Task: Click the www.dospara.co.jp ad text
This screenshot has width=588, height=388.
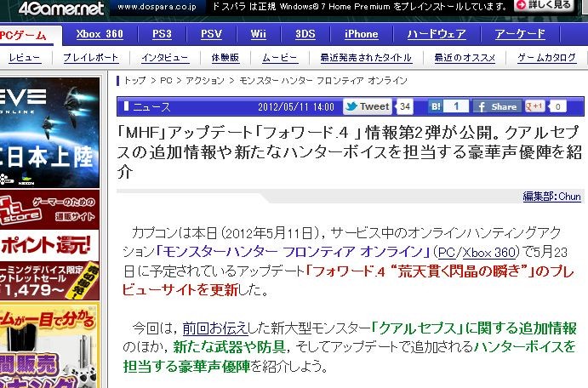Action: click(x=157, y=7)
